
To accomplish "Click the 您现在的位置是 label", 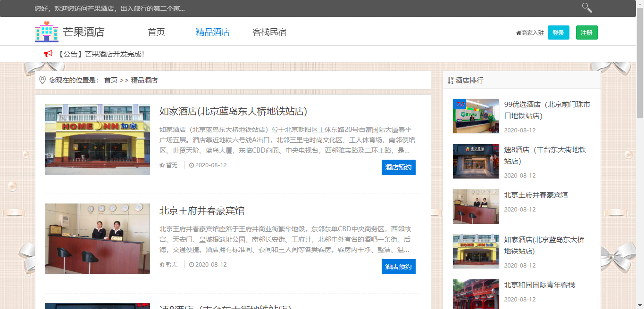I will (x=74, y=80).
